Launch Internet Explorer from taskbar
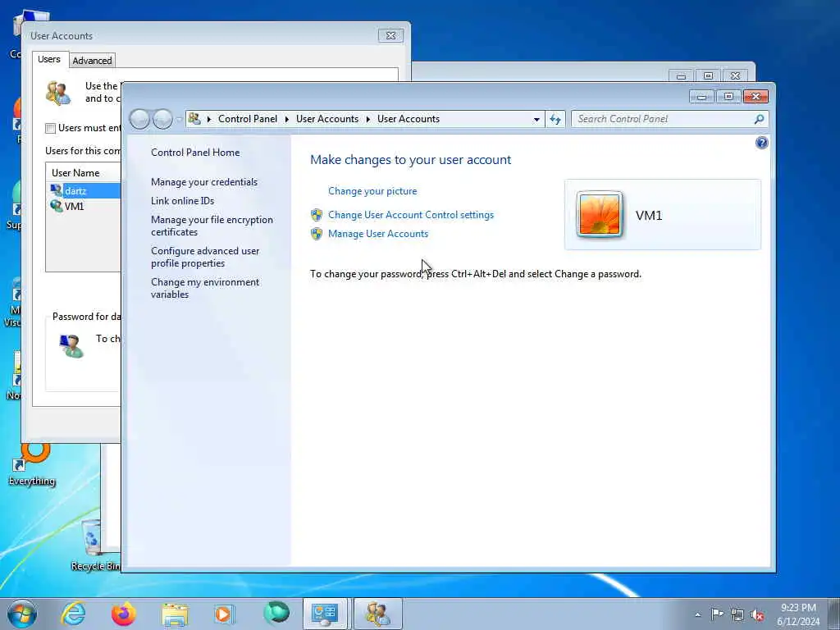 point(73,614)
